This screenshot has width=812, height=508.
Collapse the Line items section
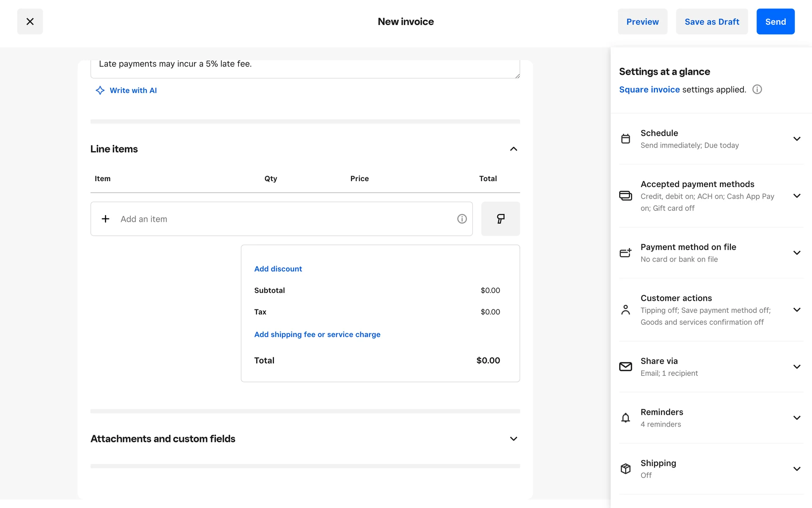[x=513, y=149]
